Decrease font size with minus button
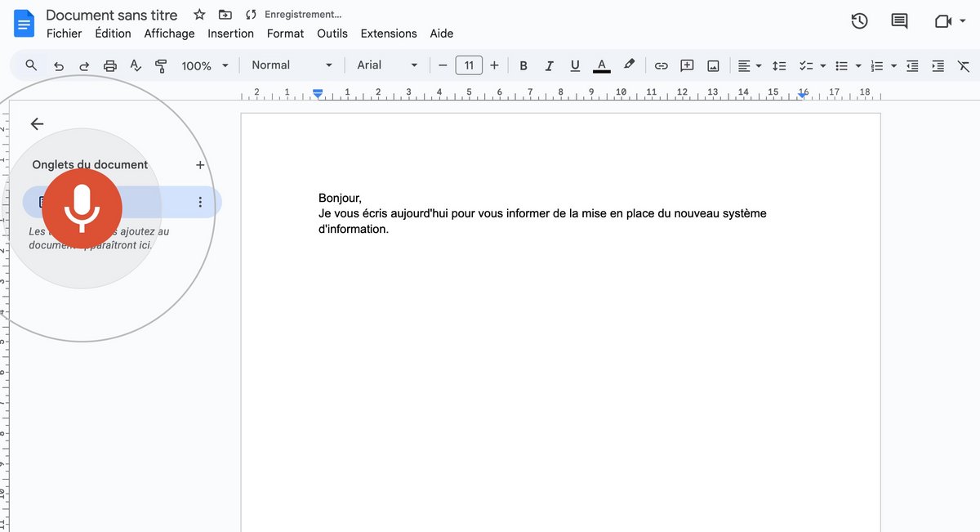This screenshot has height=532, width=980. coord(443,65)
